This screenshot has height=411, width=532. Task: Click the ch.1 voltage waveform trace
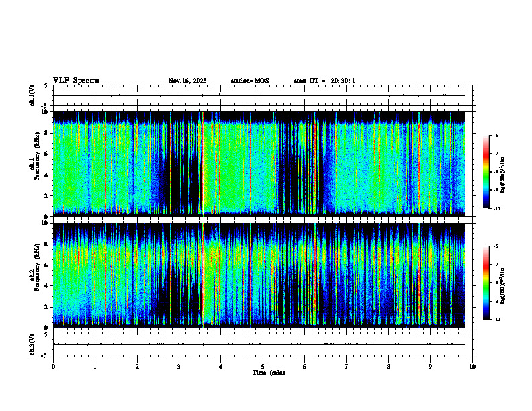coord(259,95)
